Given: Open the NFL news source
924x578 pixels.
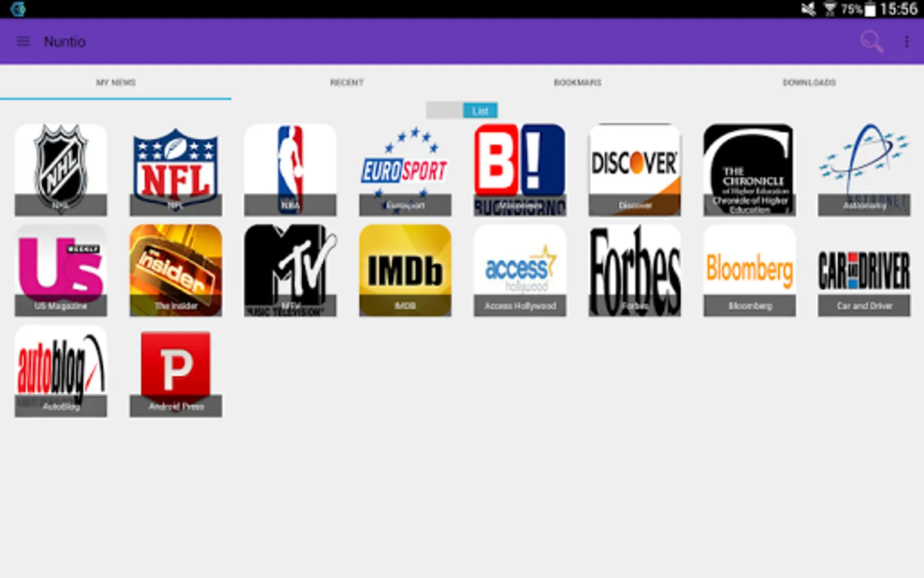Looking at the screenshot, I should (176, 170).
